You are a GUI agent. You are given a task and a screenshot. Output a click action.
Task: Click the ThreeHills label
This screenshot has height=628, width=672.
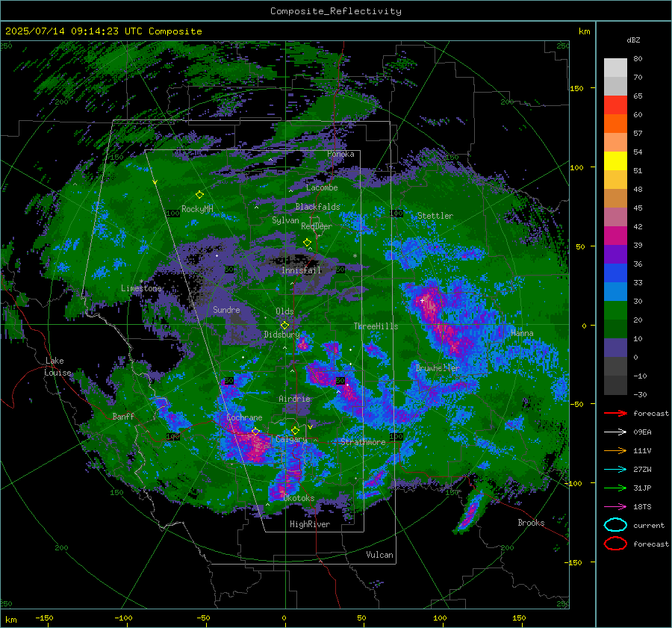(x=376, y=326)
